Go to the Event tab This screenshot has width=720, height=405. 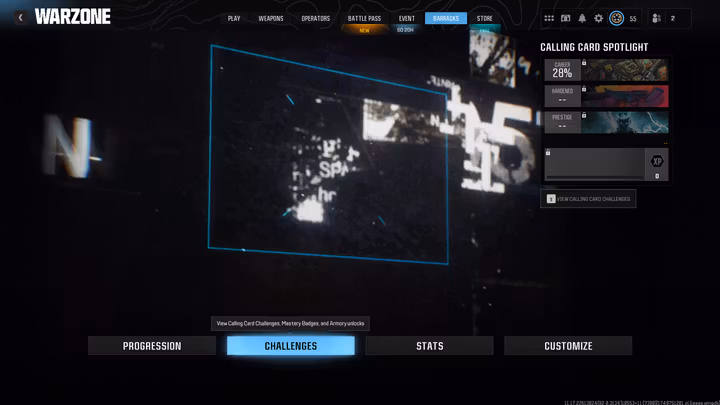[x=406, y=18]
